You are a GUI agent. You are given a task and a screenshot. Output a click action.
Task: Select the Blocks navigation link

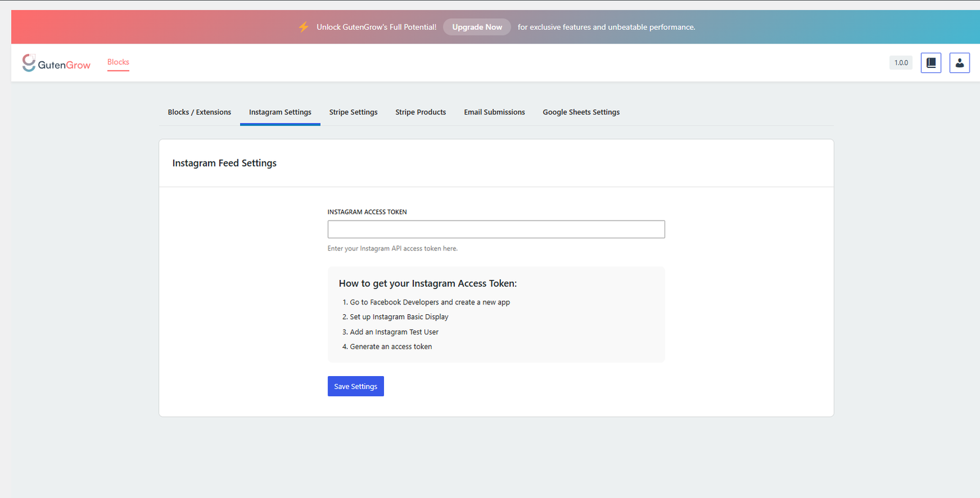point(118,62)
